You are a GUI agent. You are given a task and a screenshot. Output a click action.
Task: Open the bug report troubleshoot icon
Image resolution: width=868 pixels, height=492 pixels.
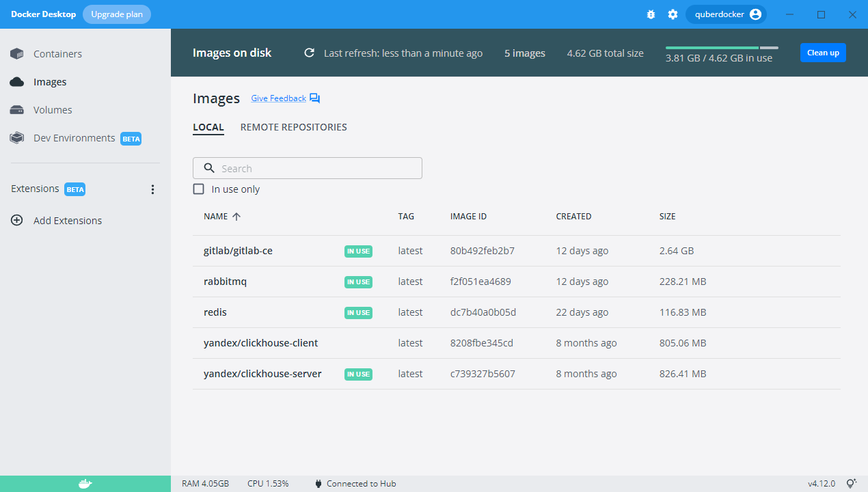pos(651,14)
